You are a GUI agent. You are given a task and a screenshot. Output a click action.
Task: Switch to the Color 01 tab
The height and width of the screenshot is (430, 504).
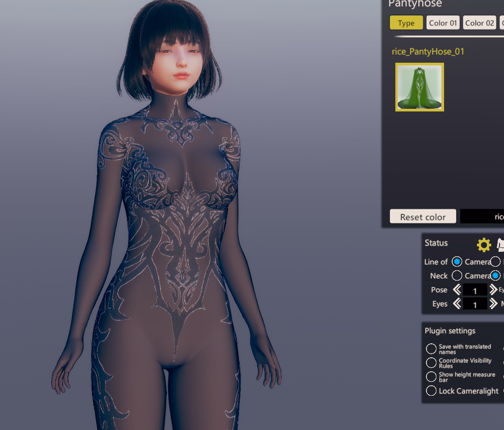click(443, 23)
